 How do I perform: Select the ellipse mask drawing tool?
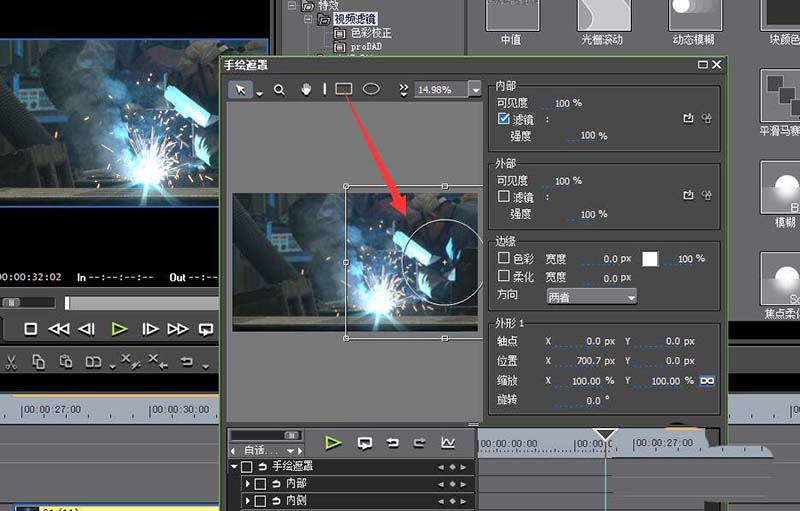pyautogui.click(x=371, y=89)
